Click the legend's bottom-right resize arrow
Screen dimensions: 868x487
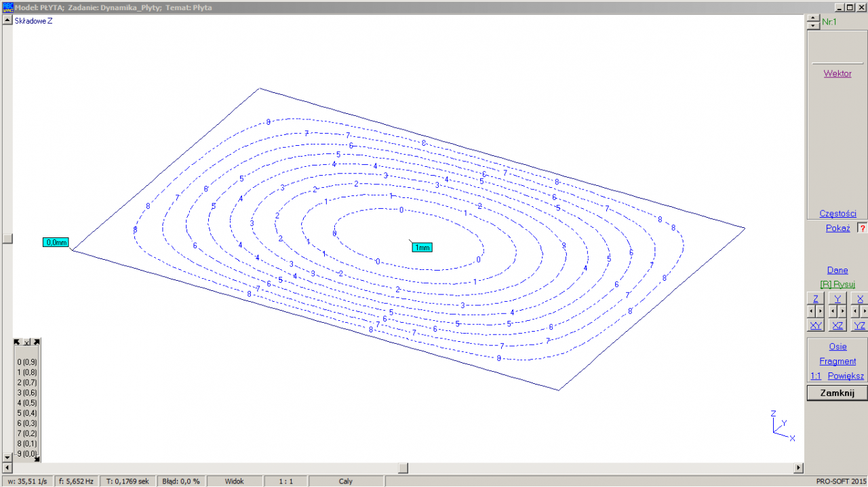[37, 457]
